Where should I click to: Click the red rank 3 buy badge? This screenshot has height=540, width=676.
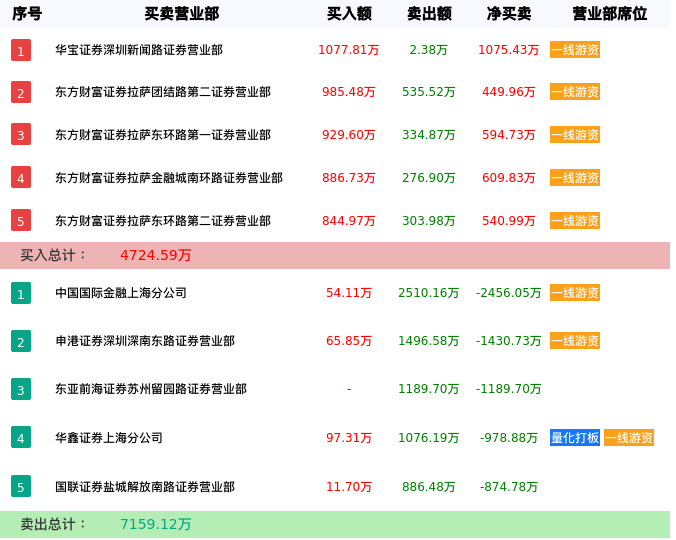pyautogui.click(x=21, y=135)
